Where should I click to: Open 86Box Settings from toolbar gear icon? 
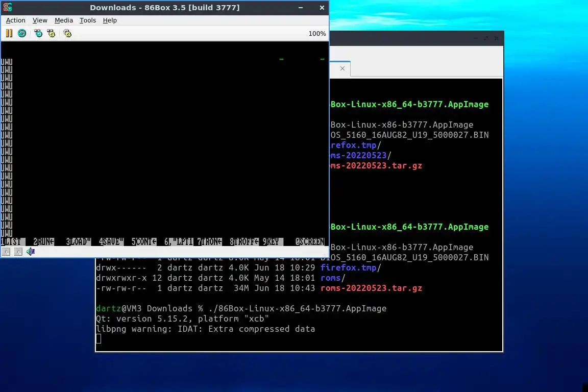(67, 33)
